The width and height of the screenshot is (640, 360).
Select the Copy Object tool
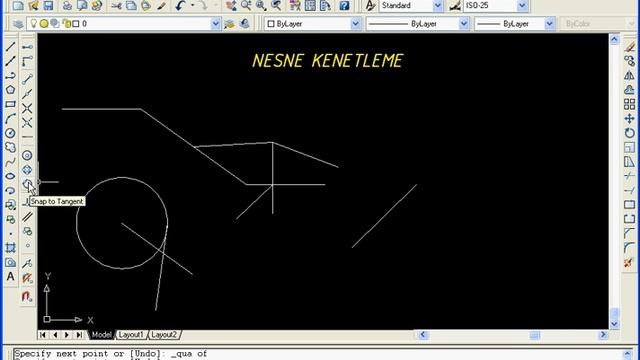[629, 61]
